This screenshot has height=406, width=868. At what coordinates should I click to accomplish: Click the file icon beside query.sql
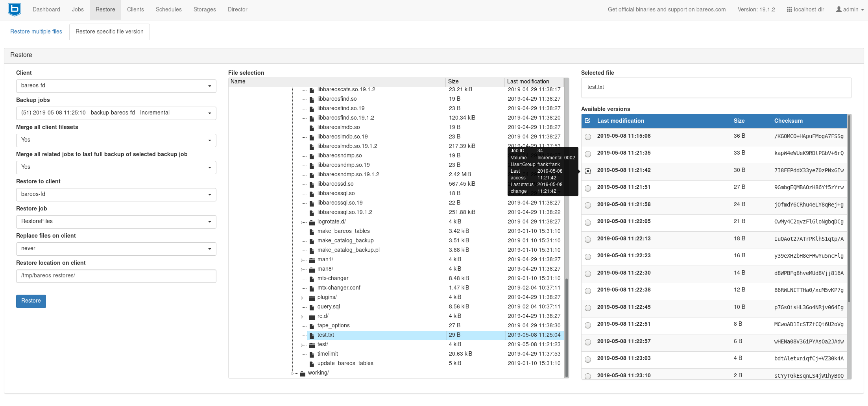(311, 306)
